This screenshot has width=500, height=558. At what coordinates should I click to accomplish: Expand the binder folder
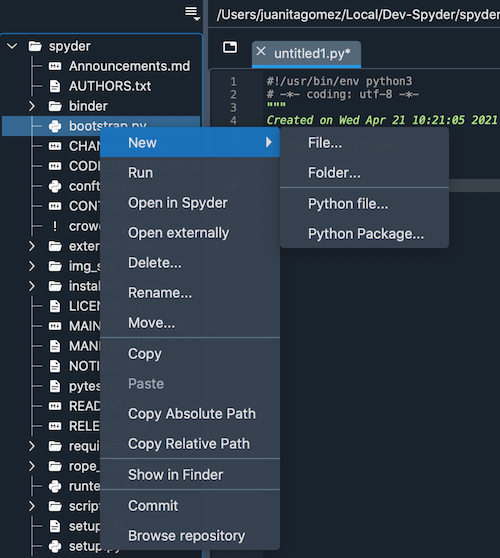(x=32, y=106)
